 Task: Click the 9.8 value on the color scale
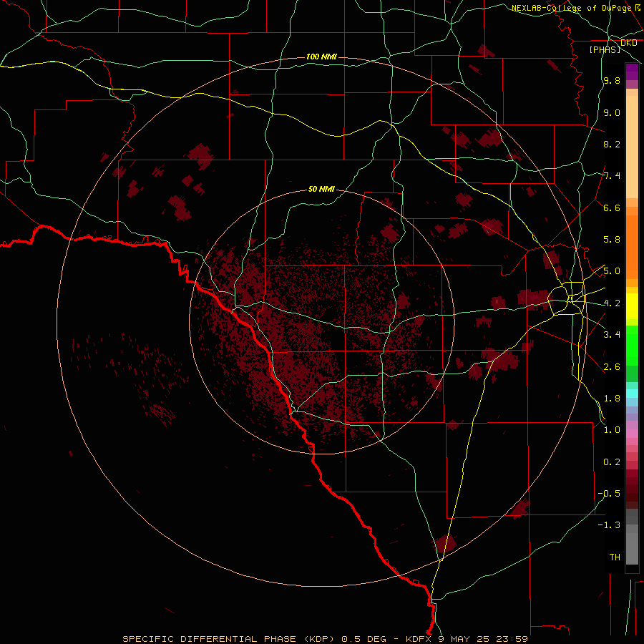(612, 80)
